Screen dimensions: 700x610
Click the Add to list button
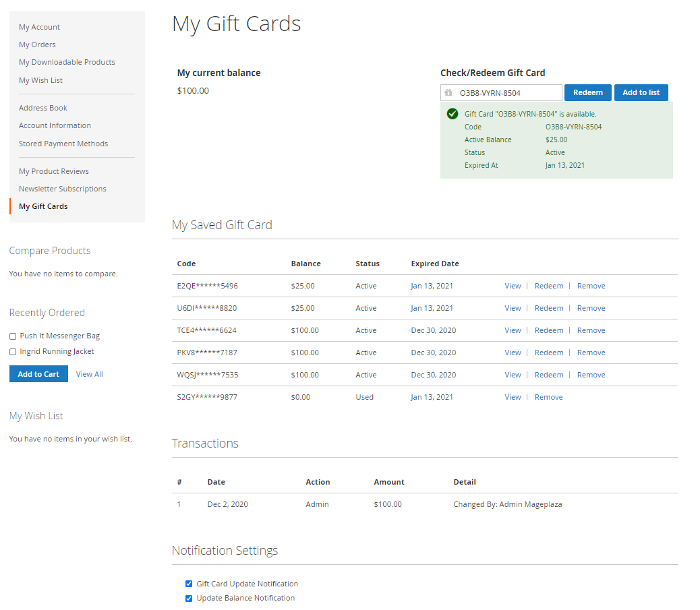point(641,92)
